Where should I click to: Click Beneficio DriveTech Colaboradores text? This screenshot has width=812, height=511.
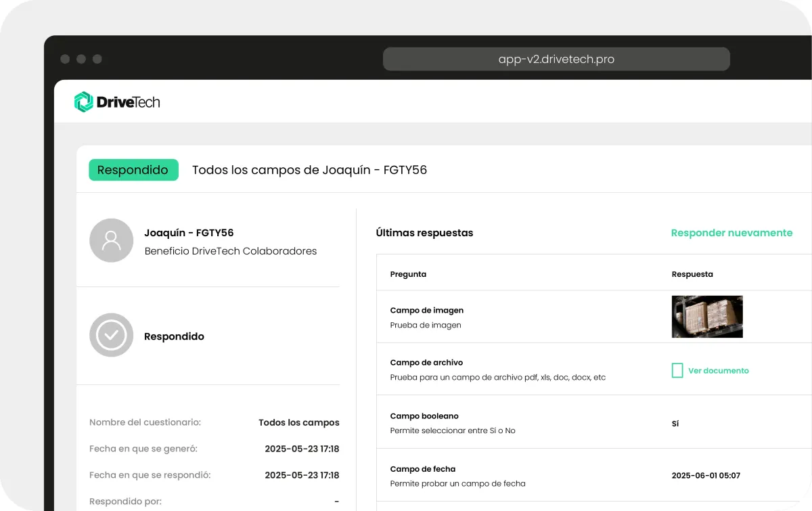[231, 251]
